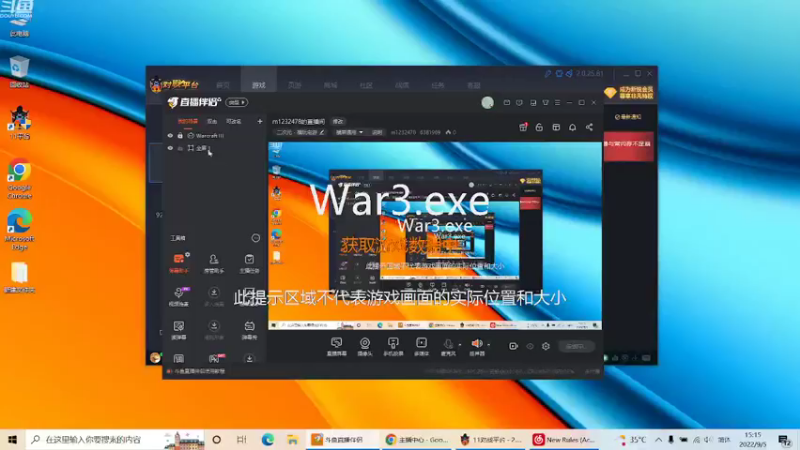Open the speaker dropdown arrow
Screen dimensions: 800x450
point(489,345)
